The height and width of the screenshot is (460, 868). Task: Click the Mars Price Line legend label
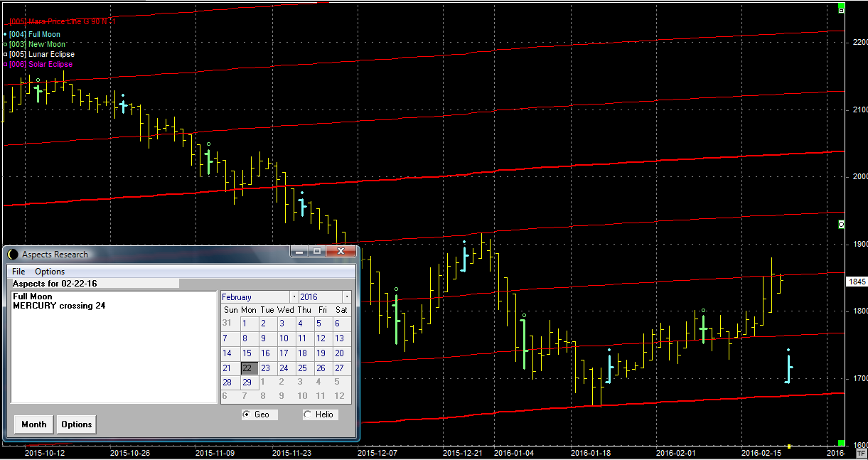click(63, 22)
